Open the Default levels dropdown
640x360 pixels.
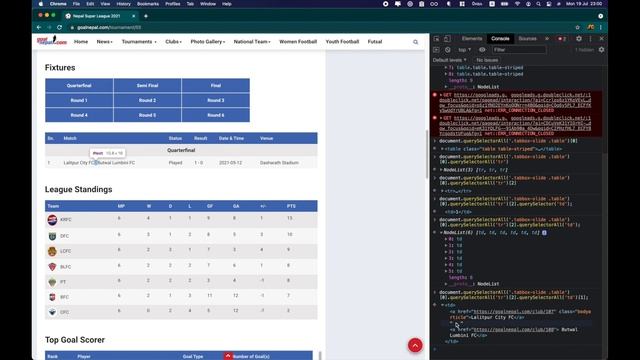point(449,60)
